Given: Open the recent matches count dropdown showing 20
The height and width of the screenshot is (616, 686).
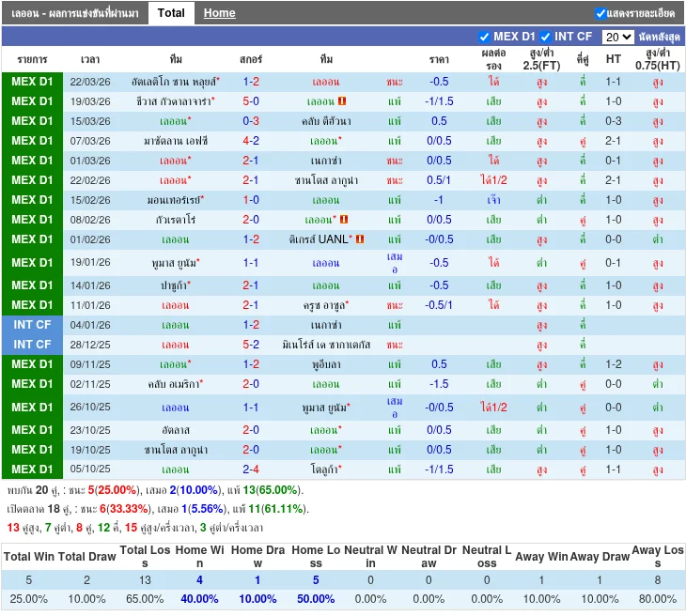Looking at the screenshot, I should 617,37.
